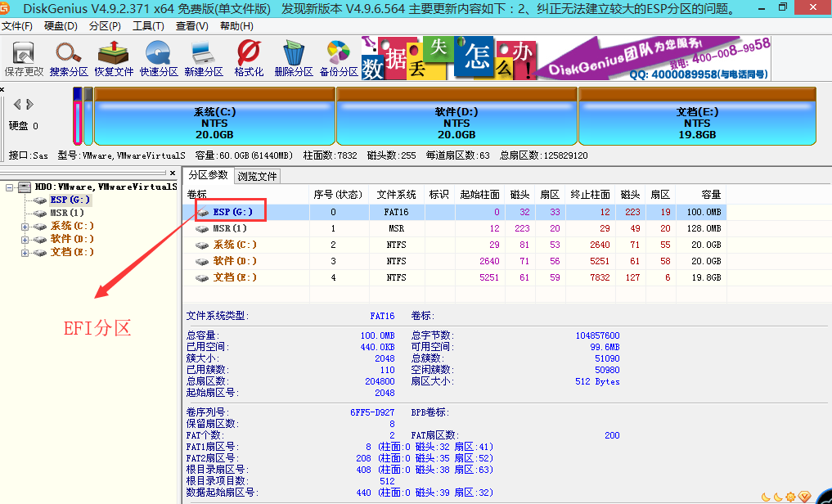Screen dimensions: 832x504
Task: Select 软件(D:) in the disk tree
Action: (x=72, y=239)
